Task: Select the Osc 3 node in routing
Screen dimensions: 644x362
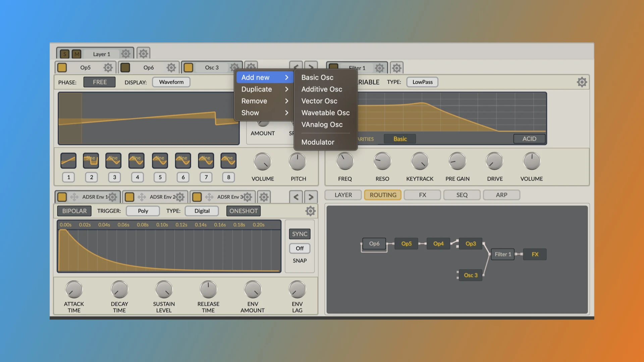Action: (470, 275)
